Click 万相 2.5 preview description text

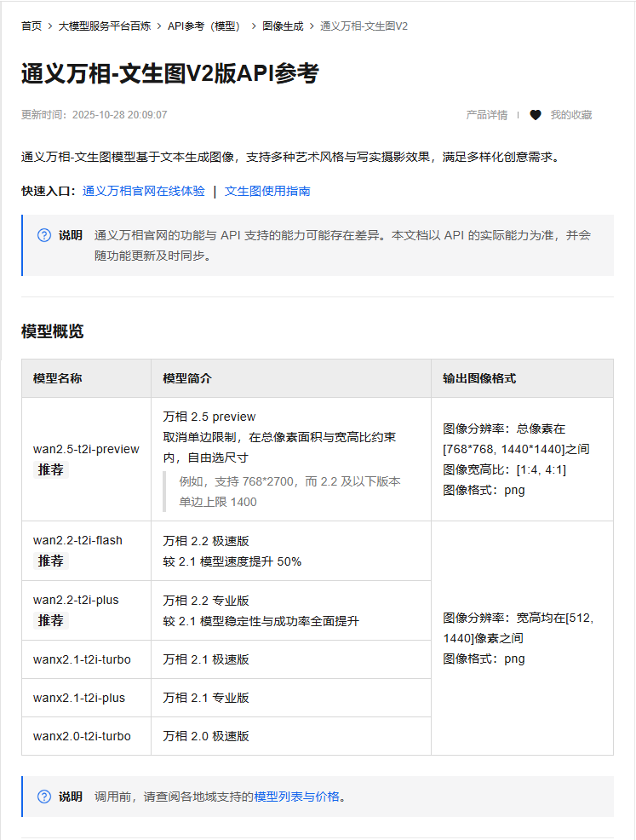pyautogui.click(x=209, y=417)
